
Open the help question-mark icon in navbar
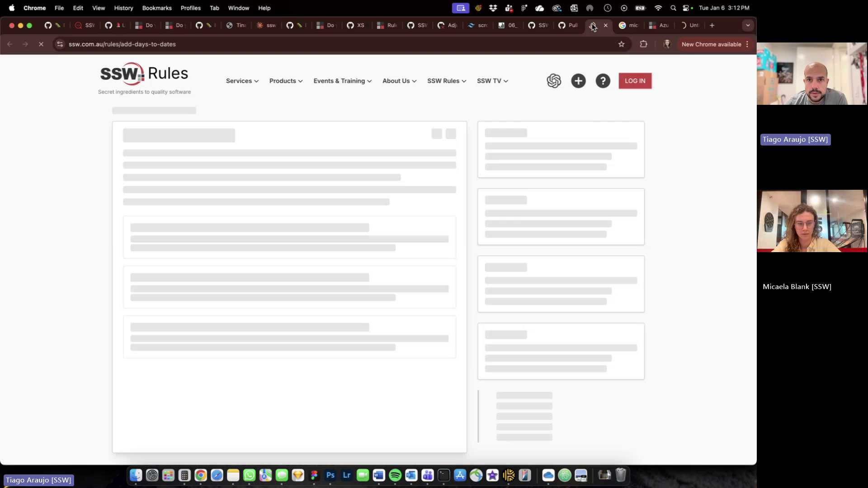pyautogui.click(x=603, y=80)
